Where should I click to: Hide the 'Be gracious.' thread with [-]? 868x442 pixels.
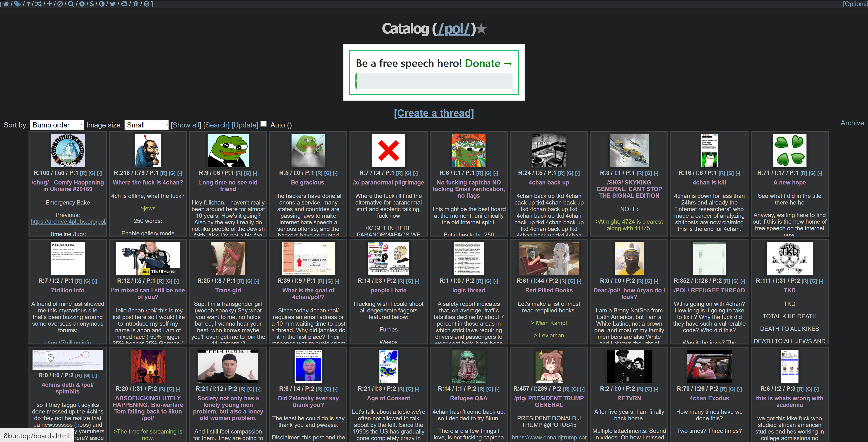point(335,173)
